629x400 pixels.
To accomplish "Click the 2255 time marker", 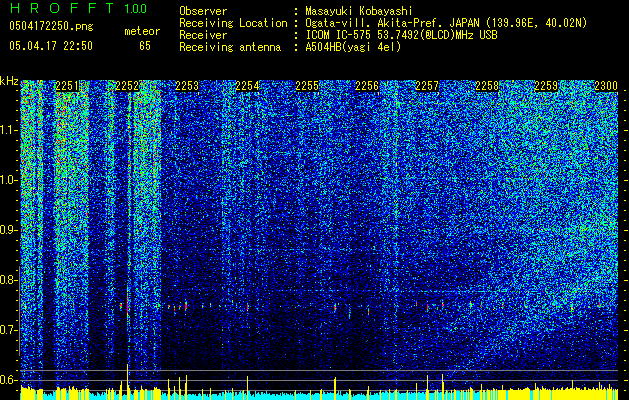I will pos(307,86).
